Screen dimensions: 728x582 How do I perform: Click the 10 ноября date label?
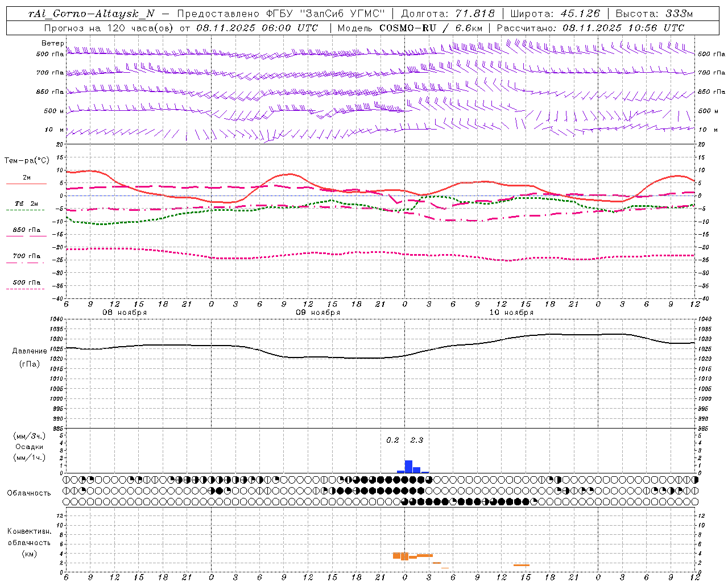[x=511, y=313]
